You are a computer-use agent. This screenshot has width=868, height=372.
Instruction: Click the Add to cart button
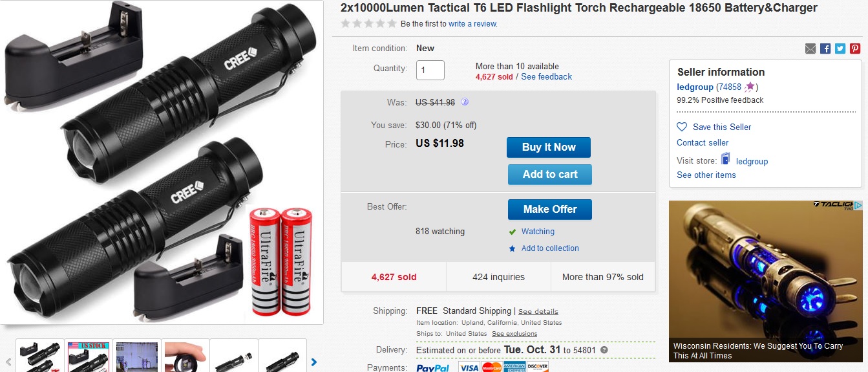[x=549, y=174]
